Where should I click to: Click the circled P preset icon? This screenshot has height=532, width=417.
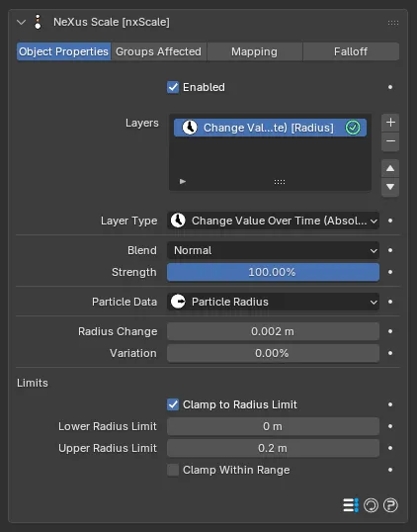point(390,505)
